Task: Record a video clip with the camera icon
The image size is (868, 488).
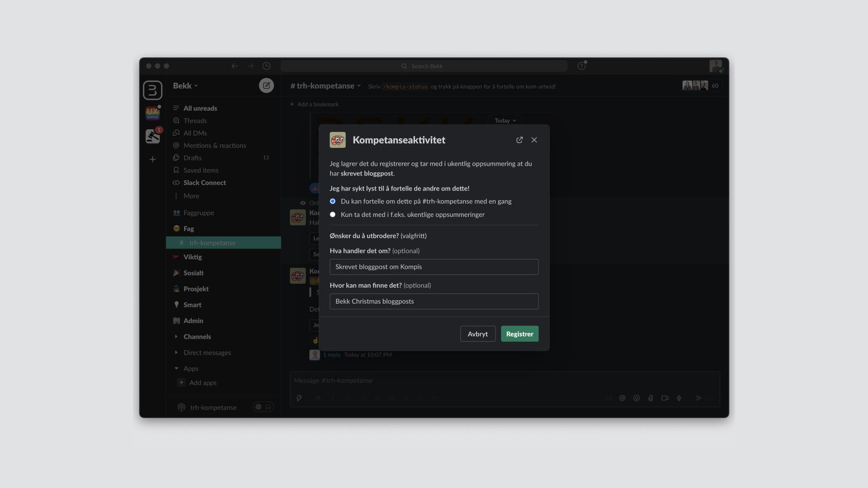Action: pyautogui.click(x=665, y=398)
